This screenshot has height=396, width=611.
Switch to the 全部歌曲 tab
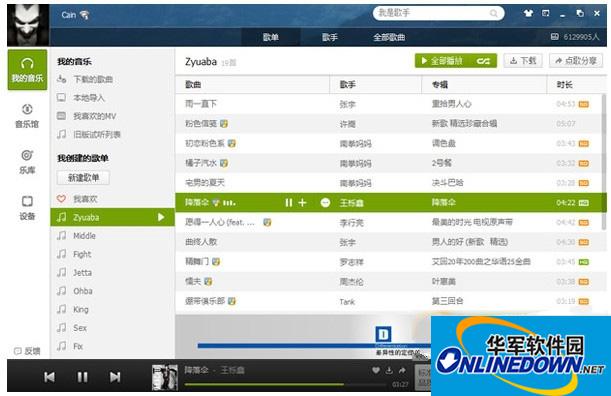[x=389, y=37]
